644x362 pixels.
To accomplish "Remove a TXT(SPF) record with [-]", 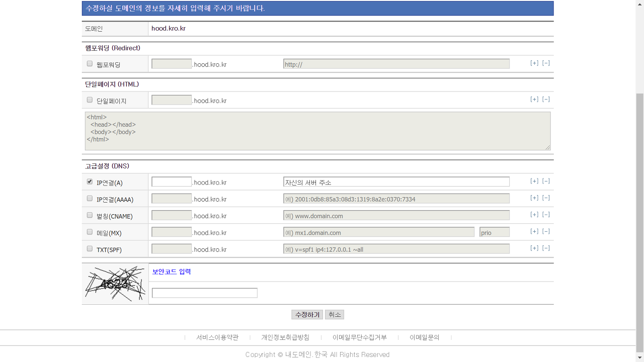I will tap(546, 248).
